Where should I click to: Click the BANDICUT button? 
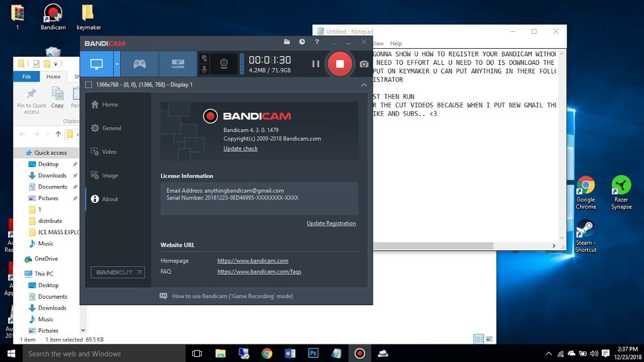point(118,272)
